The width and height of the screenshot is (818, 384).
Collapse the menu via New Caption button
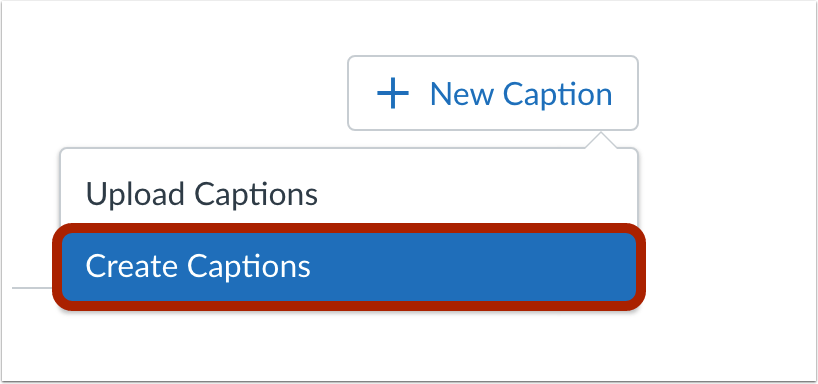pos(493,93)
